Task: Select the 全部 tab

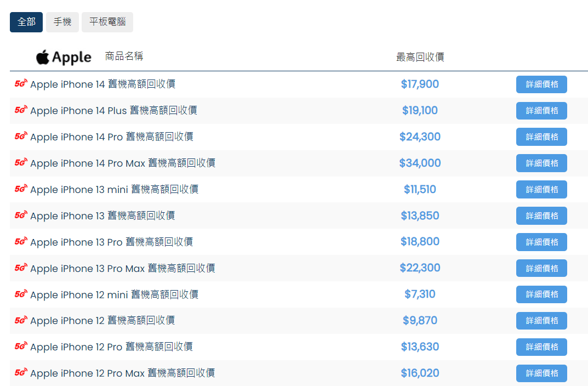Action: (x=26, y=22)
